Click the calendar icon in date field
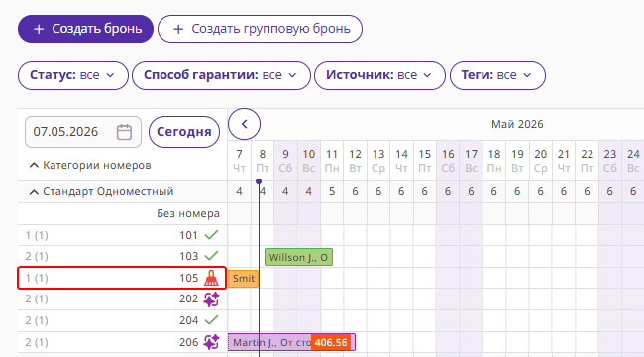This screenshot has width=644, height=357. tap(124, 132)
